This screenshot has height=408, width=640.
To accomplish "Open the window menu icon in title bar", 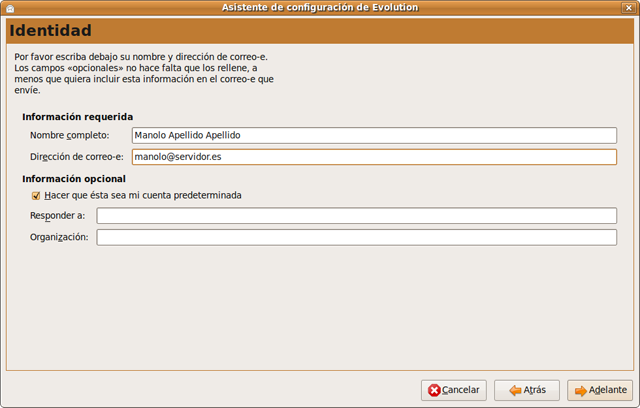I will [9, 8].
